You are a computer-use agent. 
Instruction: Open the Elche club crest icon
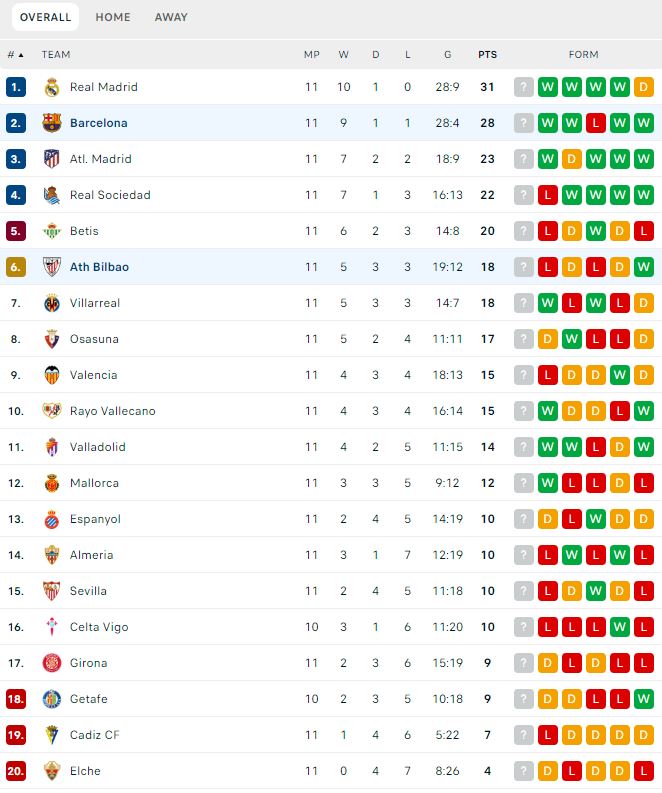click(52, 771)
